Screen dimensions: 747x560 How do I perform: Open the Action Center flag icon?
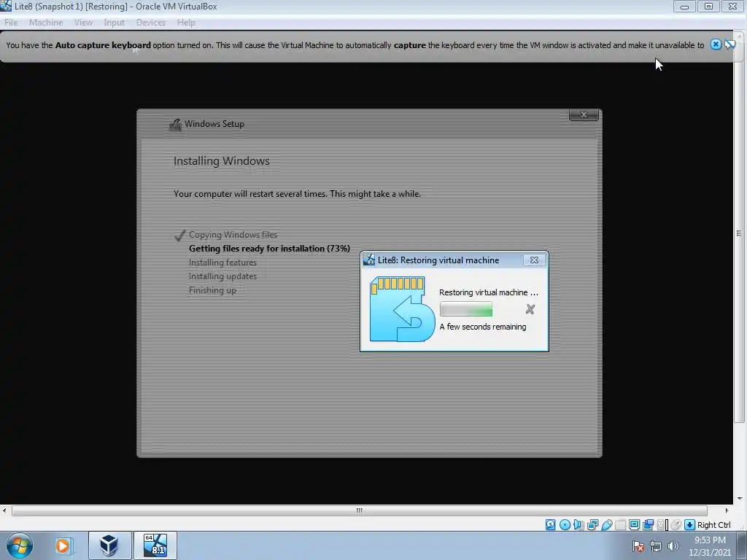point(638,547)
